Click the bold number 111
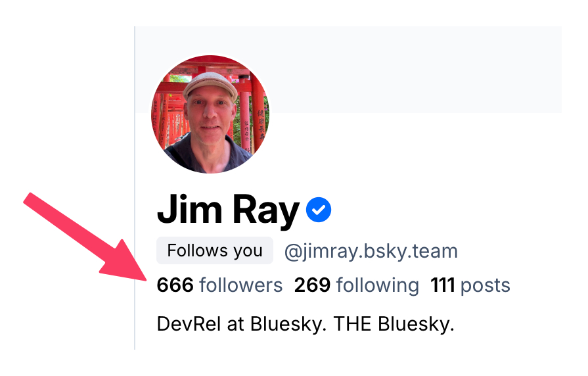This screenshot has height=376, width=588. [x=443, y=285]
